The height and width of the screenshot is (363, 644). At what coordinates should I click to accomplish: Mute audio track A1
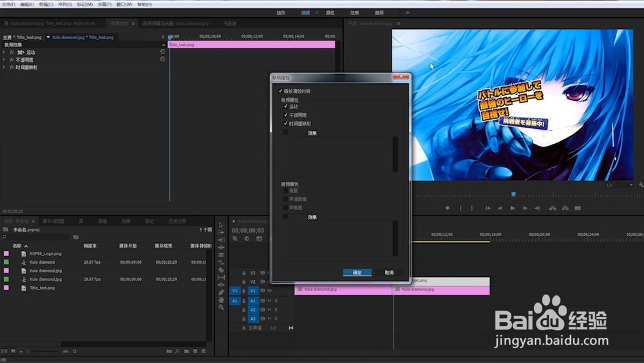269,301
